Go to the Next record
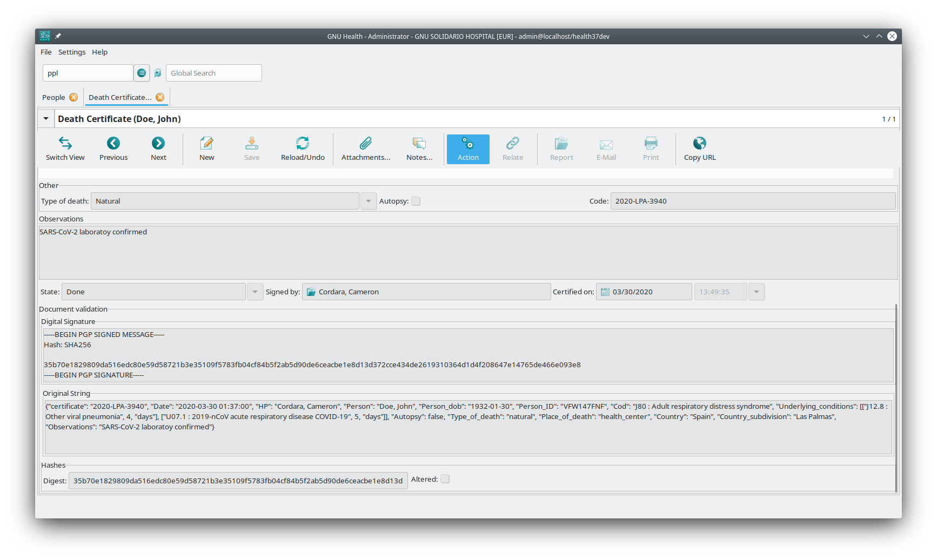Viewport: 937px width, 560px height. [158, 144]
